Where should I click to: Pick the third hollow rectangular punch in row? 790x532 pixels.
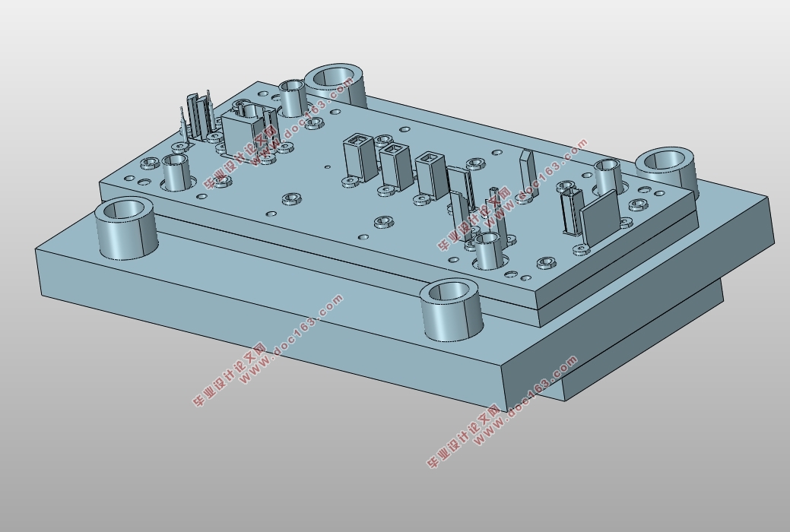(x=431, y=175)
